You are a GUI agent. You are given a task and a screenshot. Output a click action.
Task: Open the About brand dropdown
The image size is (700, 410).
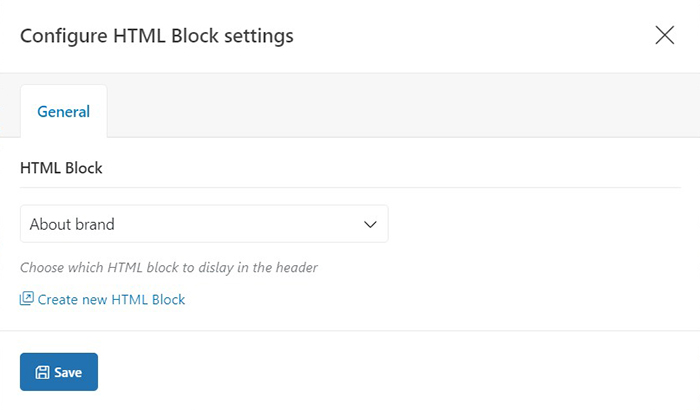(204, 224)
